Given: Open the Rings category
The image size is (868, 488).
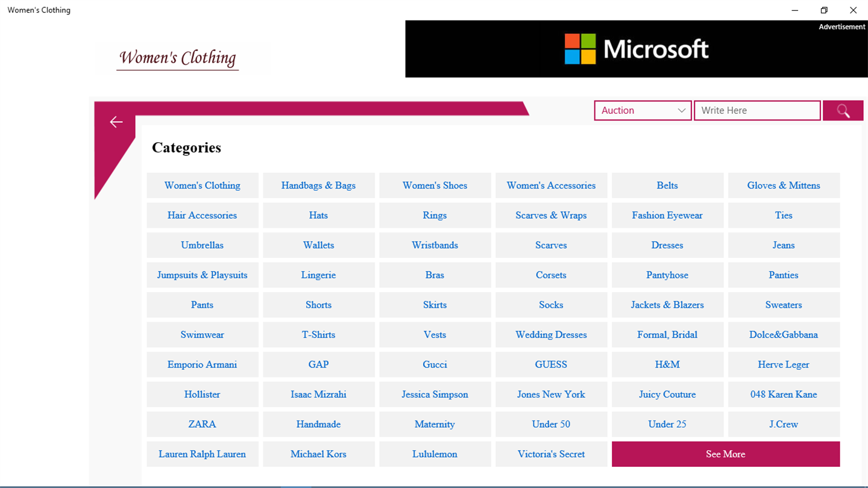Looking at the screenshot, I should click(435, 216).
